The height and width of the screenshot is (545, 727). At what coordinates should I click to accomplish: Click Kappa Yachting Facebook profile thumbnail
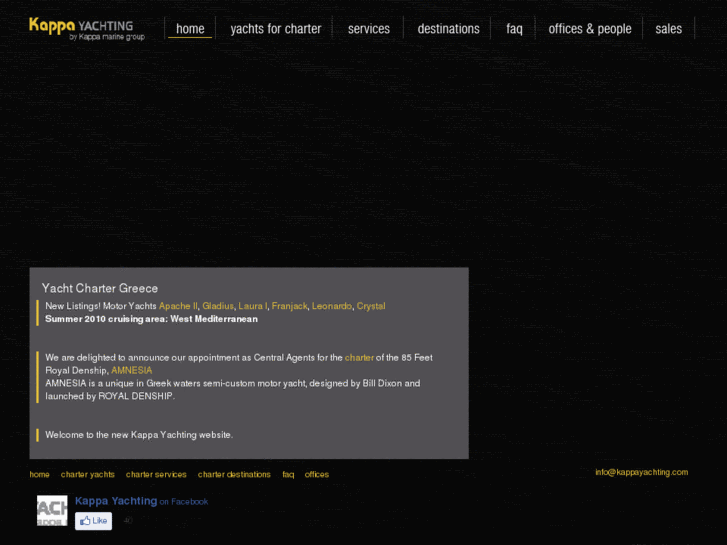tap(52, 511)
